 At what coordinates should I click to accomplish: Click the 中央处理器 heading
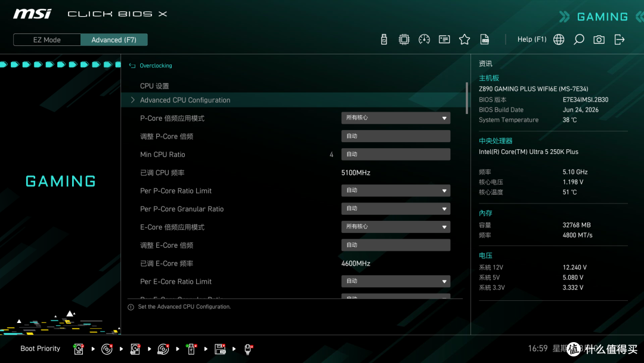(496, 141)
